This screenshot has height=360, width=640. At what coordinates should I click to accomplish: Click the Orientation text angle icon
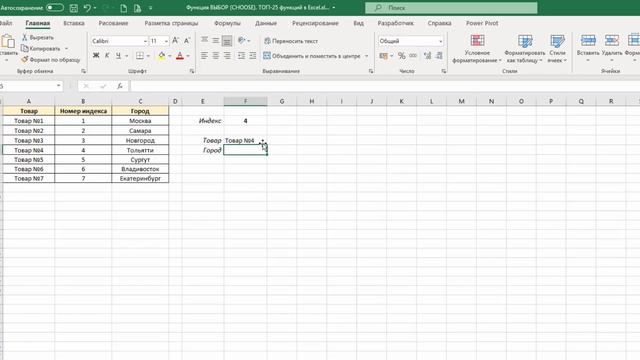pos(242,40)
